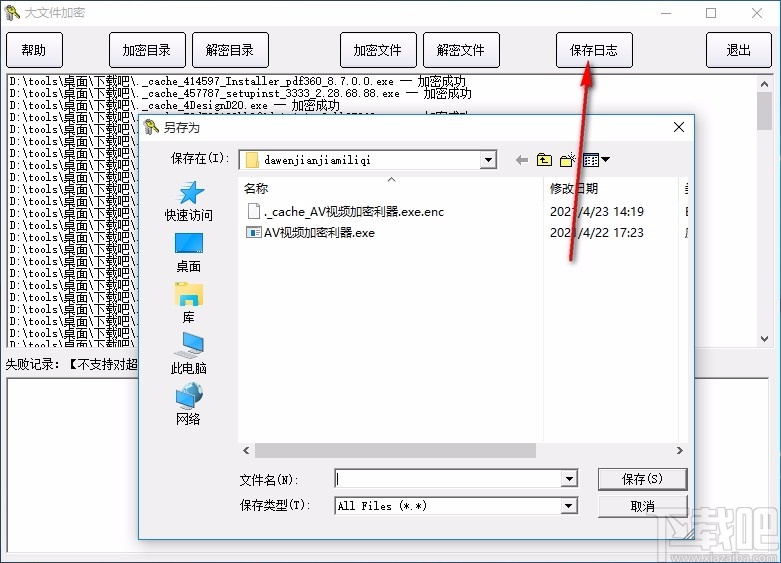The width and height of the screenshot is (781, 563).
Task: Maximize the 大文件加密 window
Action: 711,13
